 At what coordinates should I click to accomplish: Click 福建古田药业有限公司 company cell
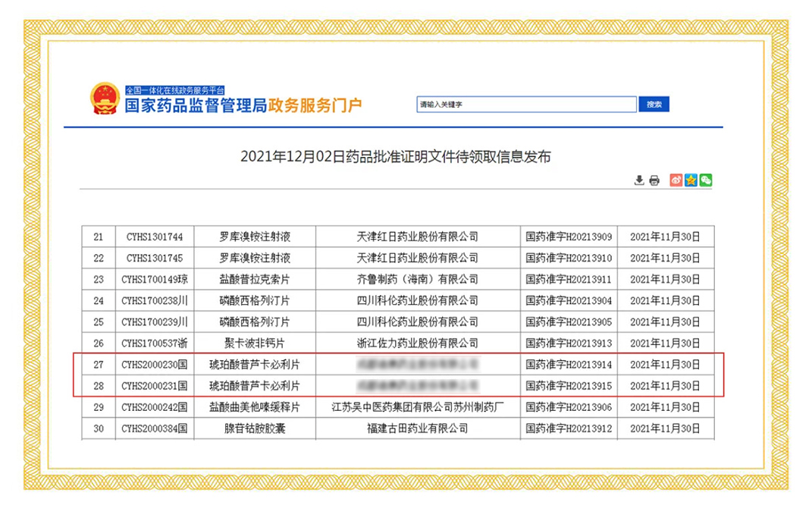point(417,428)
